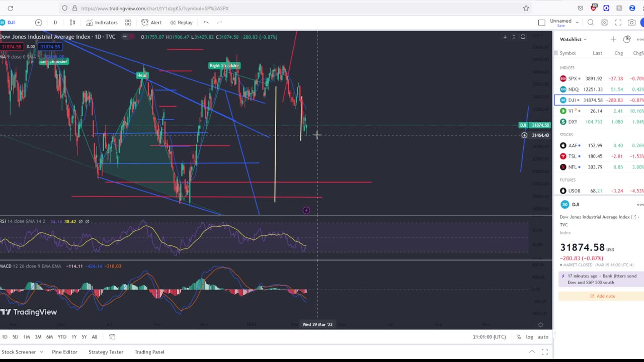Click the tracking protection shield icon
Image resolution: width=644 pixels, height=362 pixels.
pos(64,8)
